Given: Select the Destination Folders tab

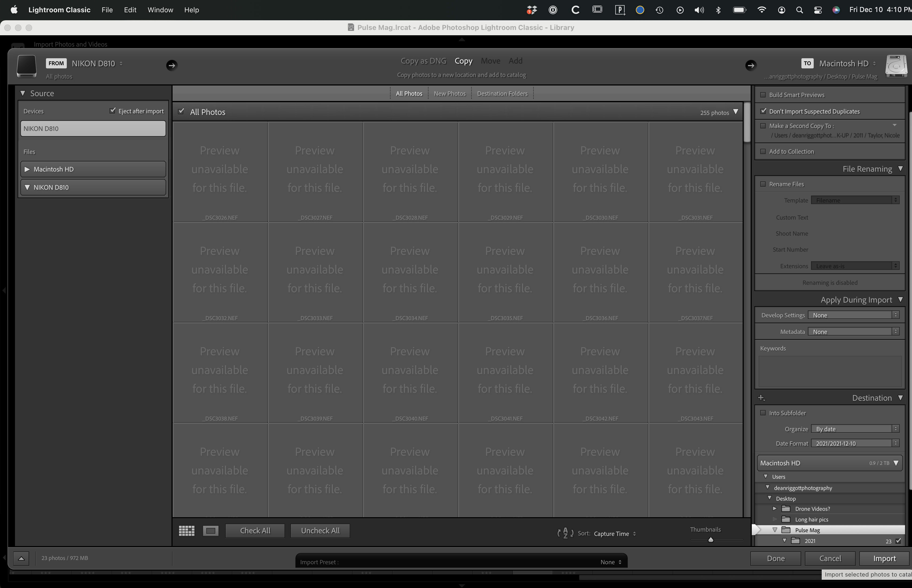Looking at the screenshot, I should click(502, 93).
